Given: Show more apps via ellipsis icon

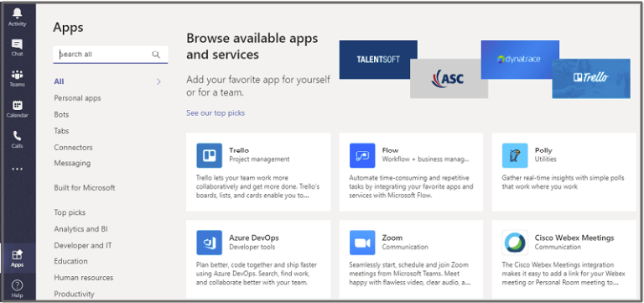Looking at the screenshot, I should coord(18,169).
